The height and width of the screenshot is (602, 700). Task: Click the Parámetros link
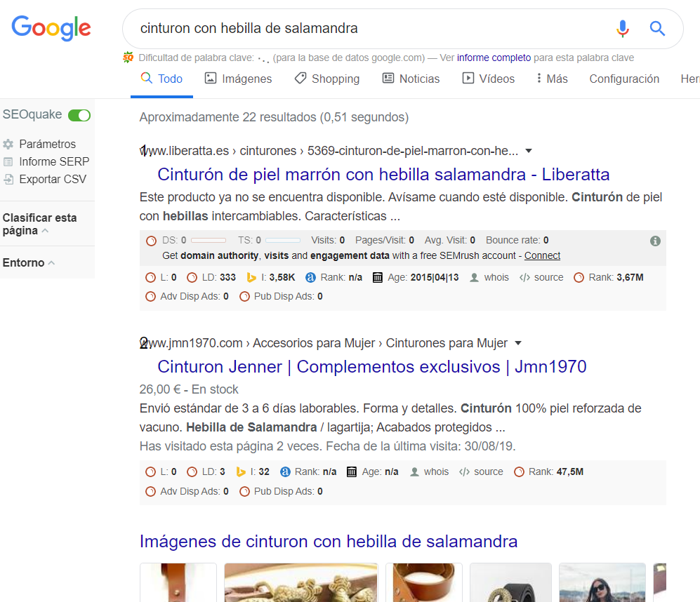(47, 144)
